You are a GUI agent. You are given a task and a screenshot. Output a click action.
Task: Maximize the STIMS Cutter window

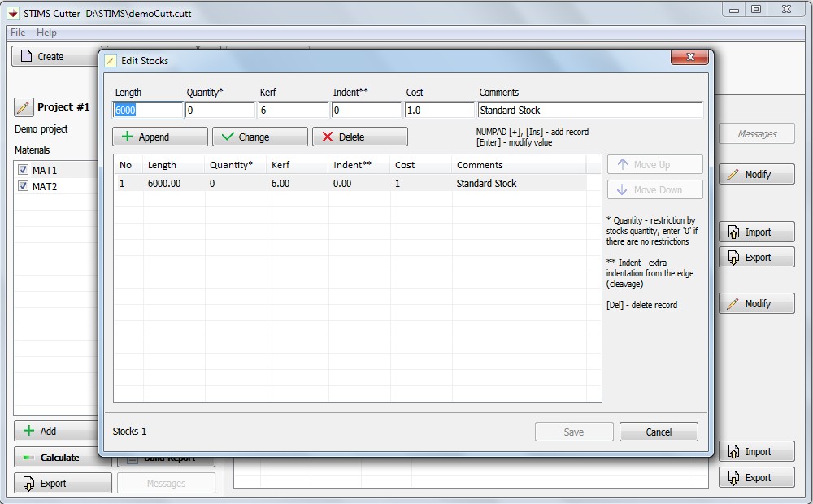pos(756,9)
